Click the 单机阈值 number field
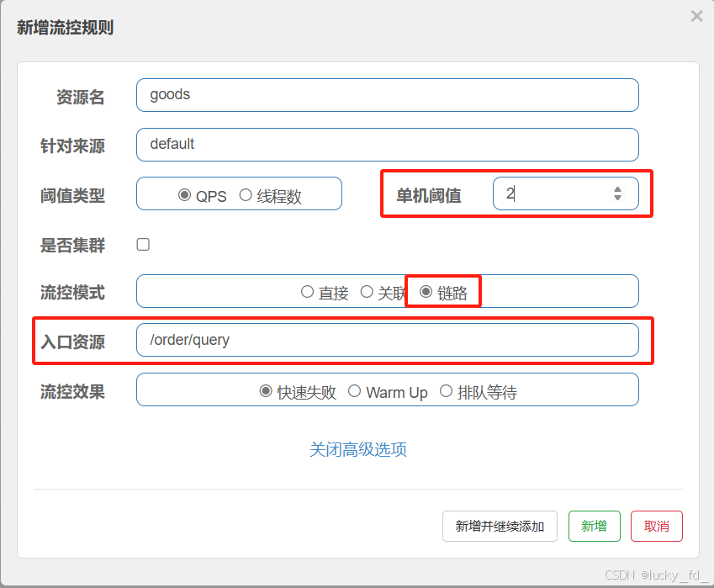This screenshot has width=714, height=588. pyautogui.click(x=565, y=193)
